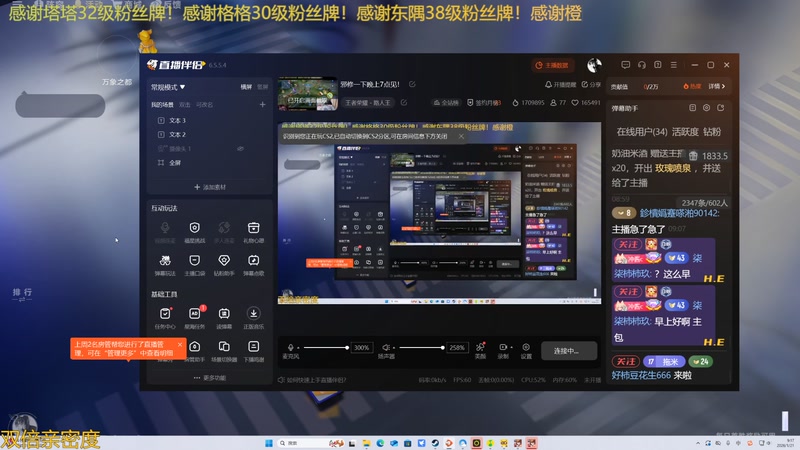Open 弹幕点歌 song request tool
Screen dimensions: 800x450
click(x=253, y=265)
